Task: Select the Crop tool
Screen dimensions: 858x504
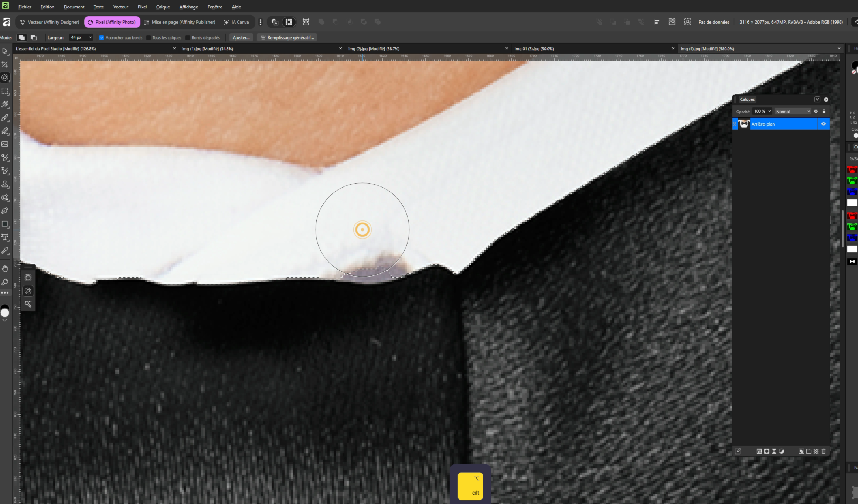Action: pos(5,65)
